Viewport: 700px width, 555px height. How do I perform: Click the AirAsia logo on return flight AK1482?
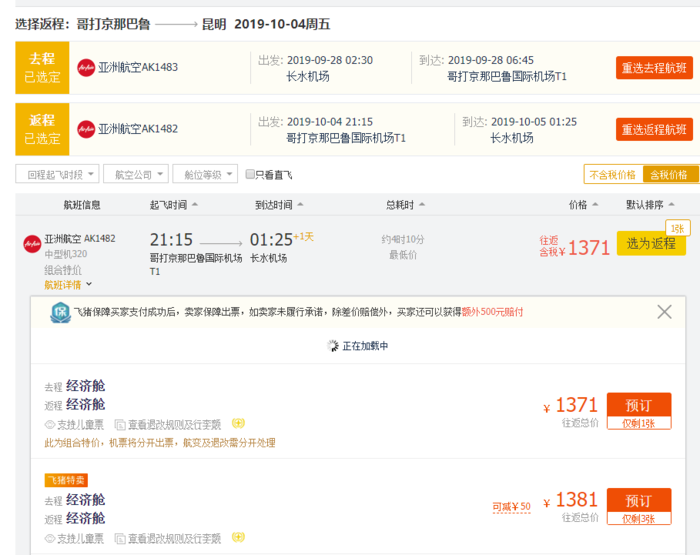tap(86, 129)
